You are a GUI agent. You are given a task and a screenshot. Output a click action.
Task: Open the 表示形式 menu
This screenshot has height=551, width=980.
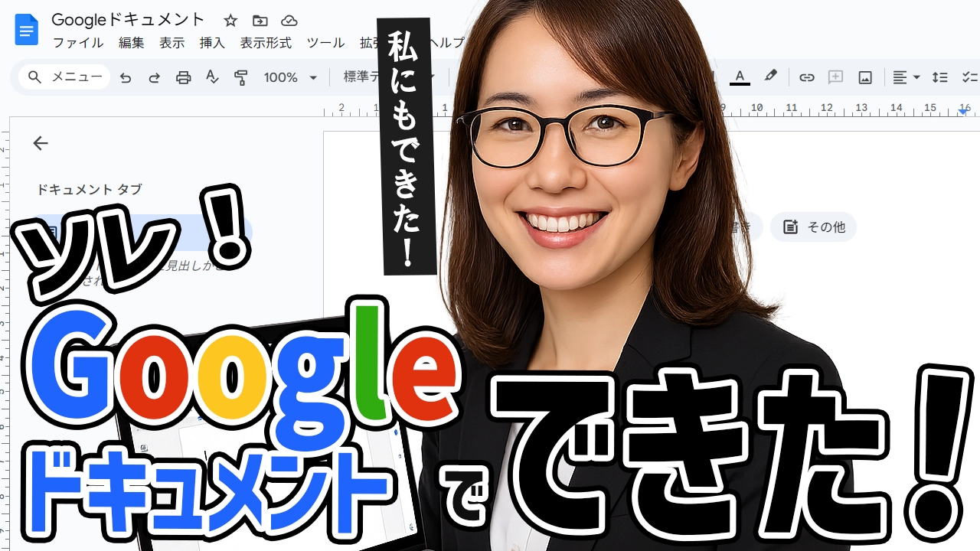(266, 43)
